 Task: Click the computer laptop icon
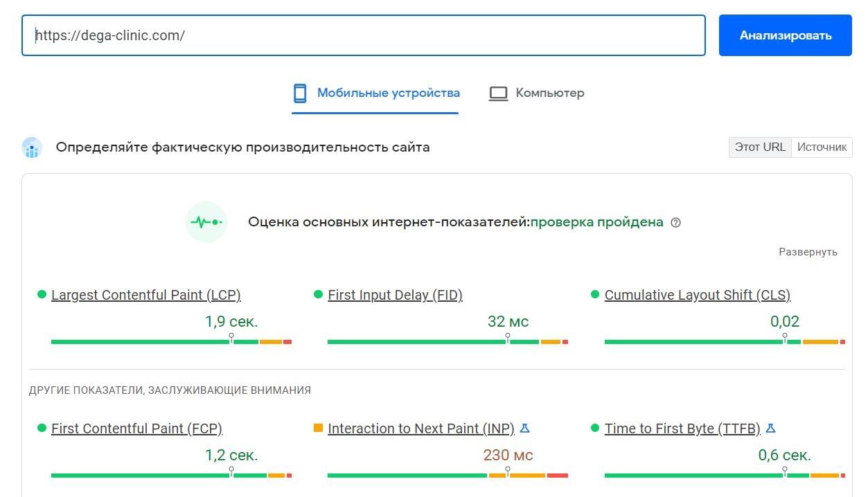point(498,93)
